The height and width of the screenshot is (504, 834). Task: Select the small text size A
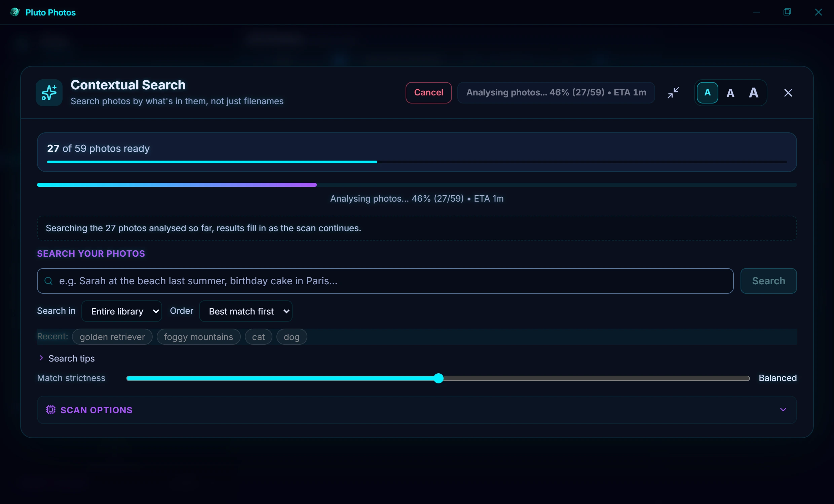tap(708, 93)
